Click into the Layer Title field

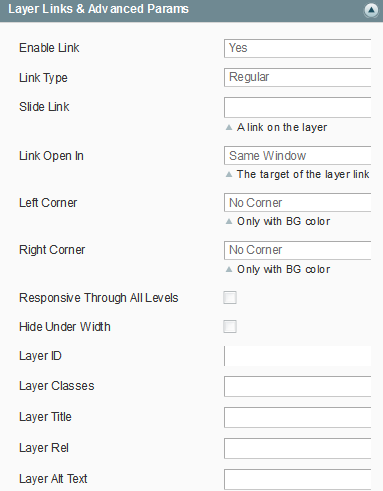pyautogui.click(x=297, y=417)
